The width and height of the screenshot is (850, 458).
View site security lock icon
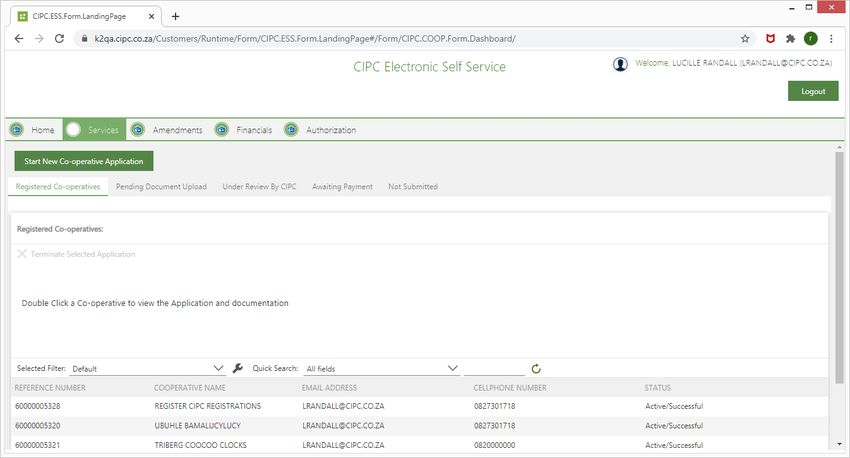[x=84, y=38]
